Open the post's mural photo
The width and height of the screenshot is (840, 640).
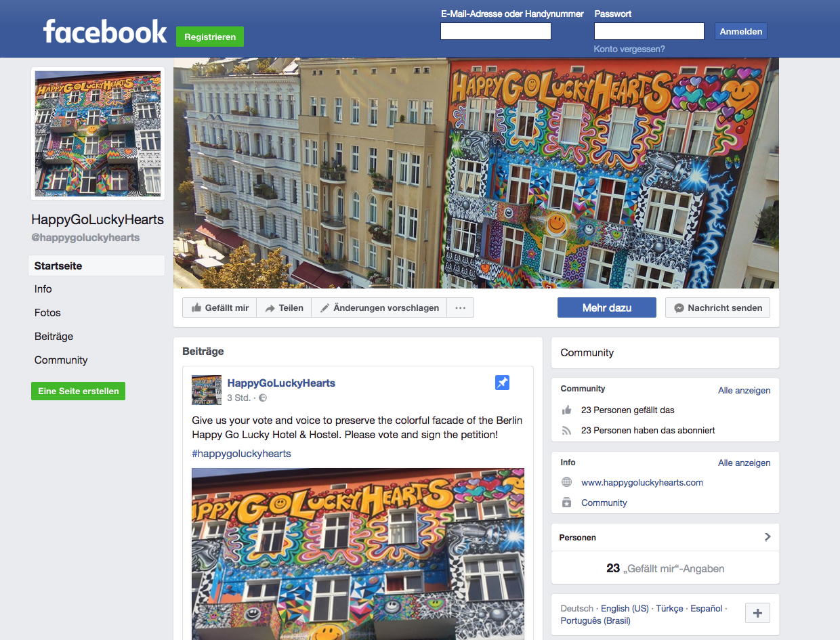tap(358, 554)
